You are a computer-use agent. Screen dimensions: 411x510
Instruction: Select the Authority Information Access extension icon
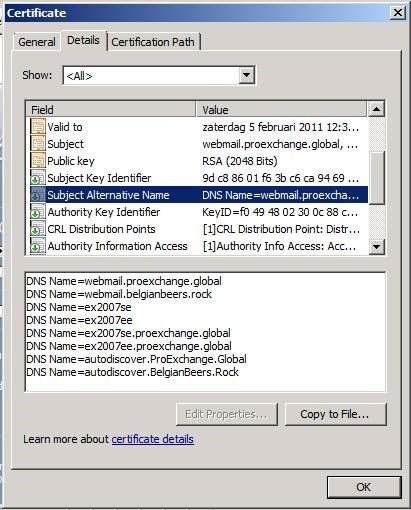(x=38, y=246)
